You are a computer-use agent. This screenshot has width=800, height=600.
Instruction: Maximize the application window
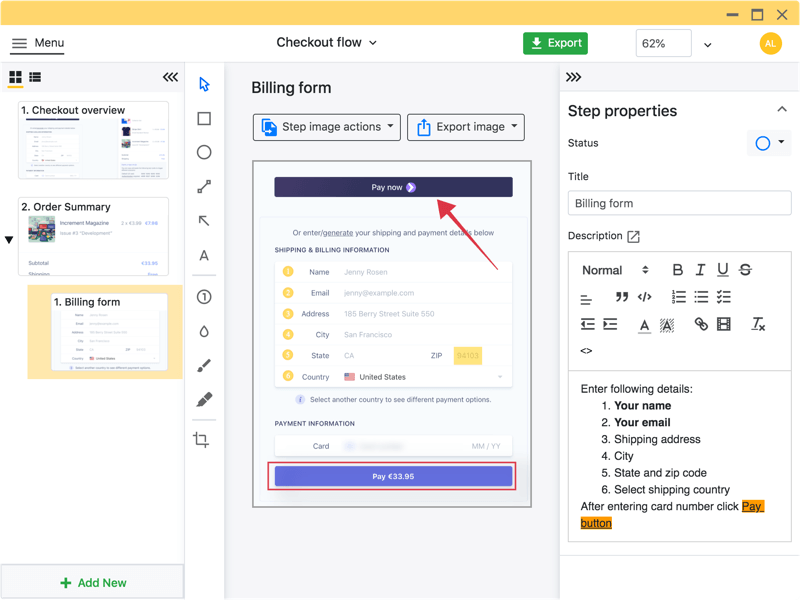tap(757, 14)
